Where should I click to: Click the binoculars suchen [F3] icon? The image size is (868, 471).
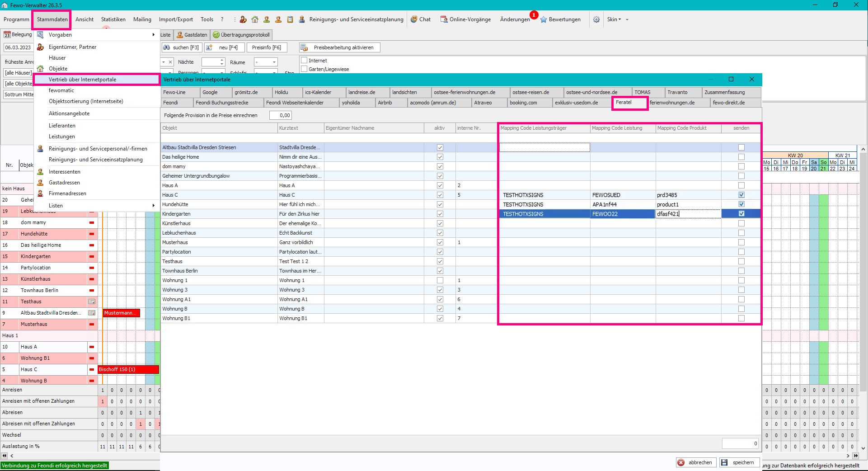(x=167, y=47)
